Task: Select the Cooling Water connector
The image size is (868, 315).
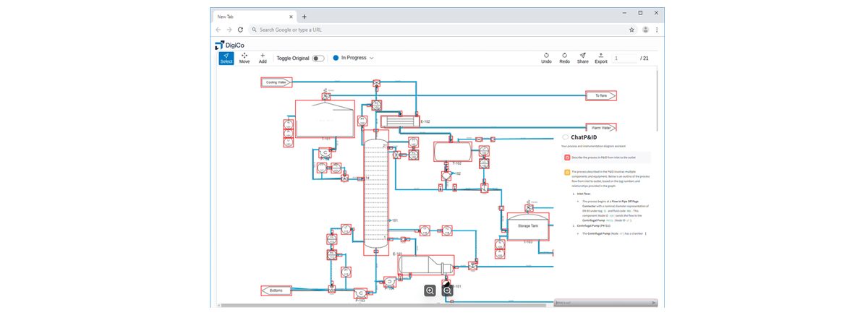Action: [276, 82]
